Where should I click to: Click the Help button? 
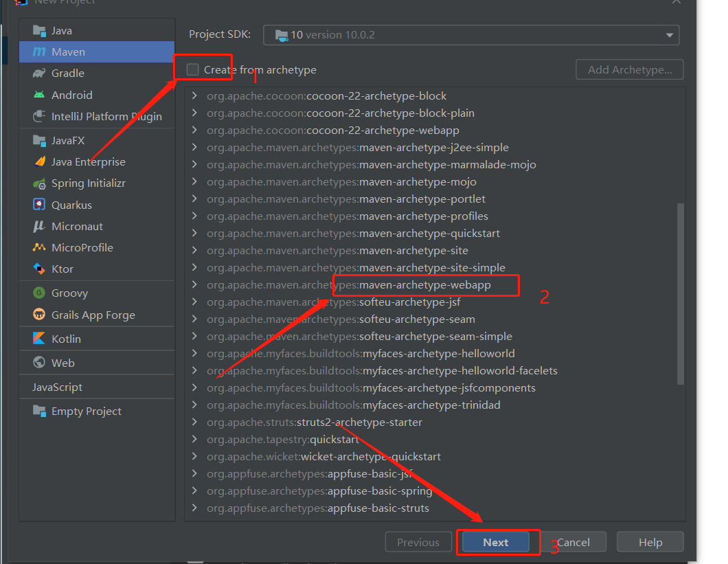pyautogui.click(x=650, y=542)
